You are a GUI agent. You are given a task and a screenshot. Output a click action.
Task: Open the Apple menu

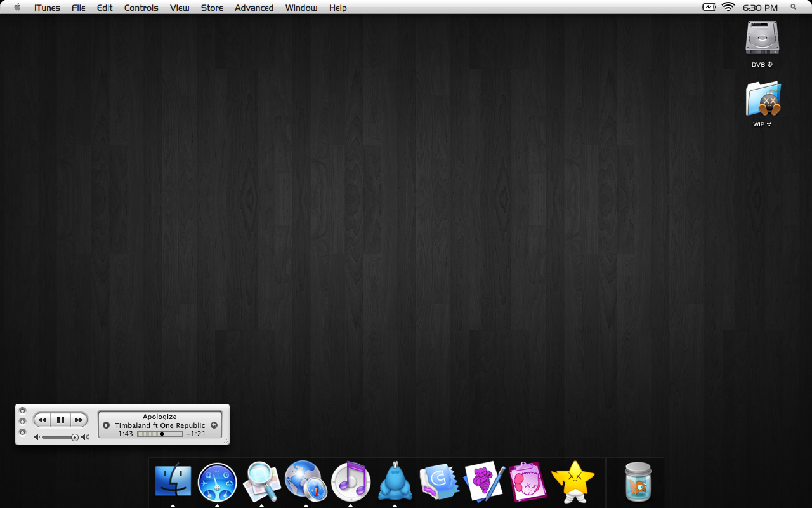pyautogui.click(x=17, y=8)
